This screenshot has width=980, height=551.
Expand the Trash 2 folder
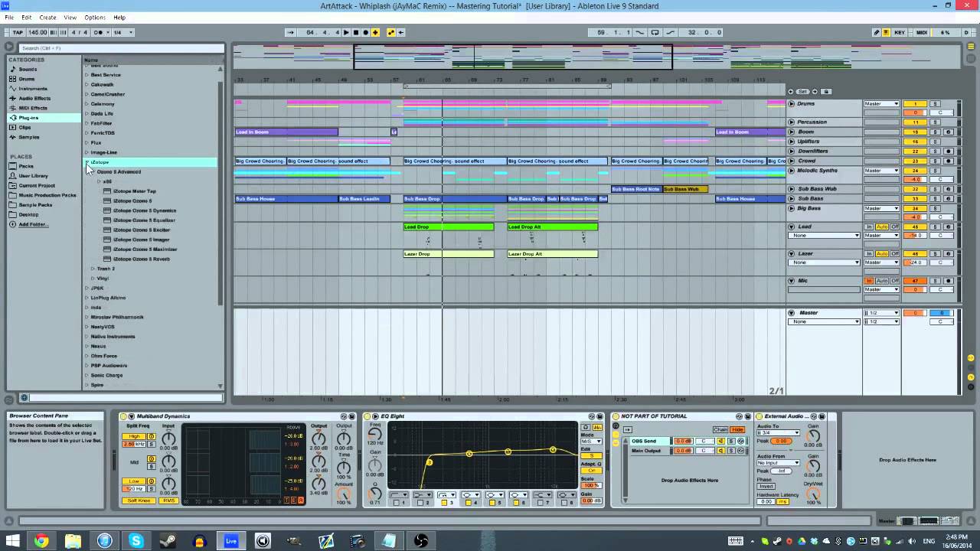tap(93, 269)
